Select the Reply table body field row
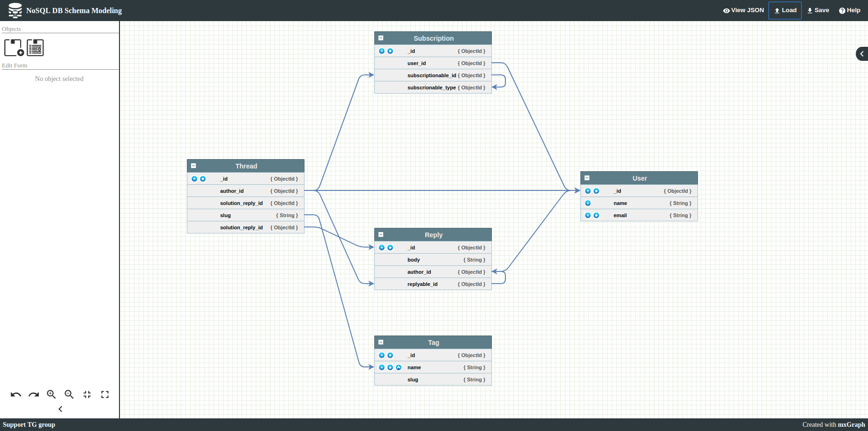Image resolution: width=868 pixels, height=431 pixels. [433, 260]
